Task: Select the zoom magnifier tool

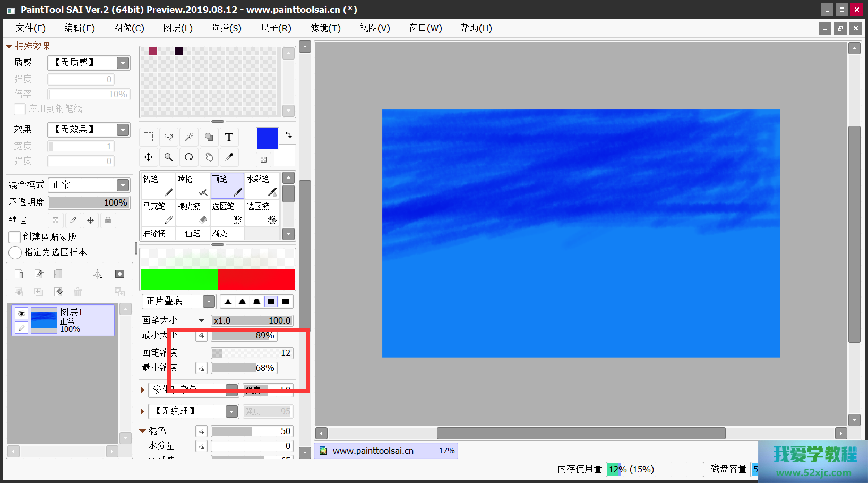Action: 169,157
